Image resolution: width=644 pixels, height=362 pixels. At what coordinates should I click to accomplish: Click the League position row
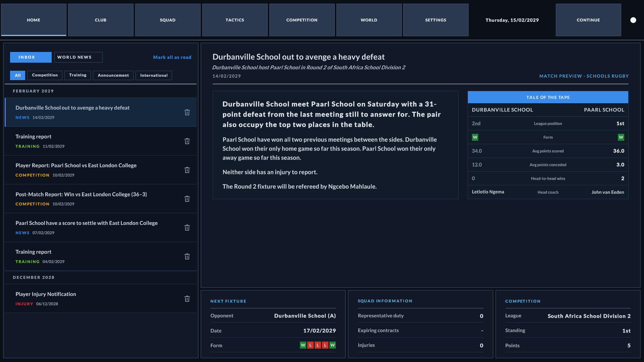tap(548, 123)
